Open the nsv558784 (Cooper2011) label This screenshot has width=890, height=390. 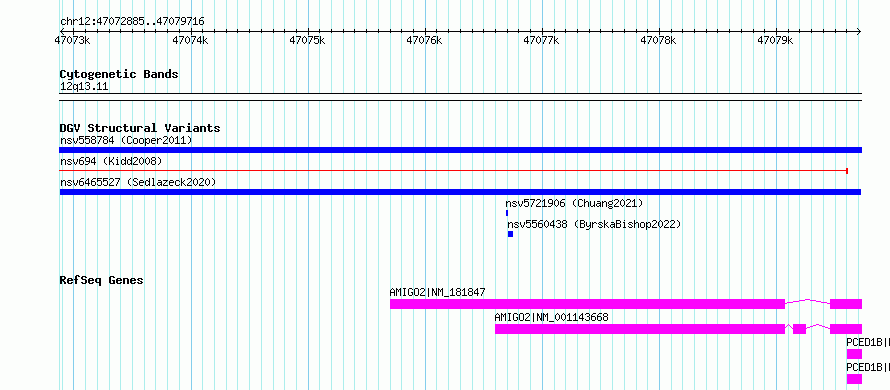(x=126, y=140)
